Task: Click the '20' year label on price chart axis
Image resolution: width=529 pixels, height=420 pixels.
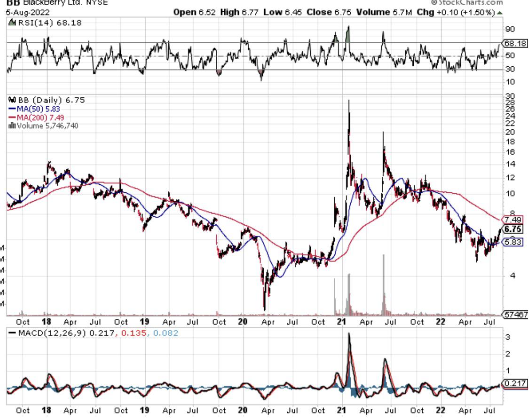Action: tap(243, 322)
